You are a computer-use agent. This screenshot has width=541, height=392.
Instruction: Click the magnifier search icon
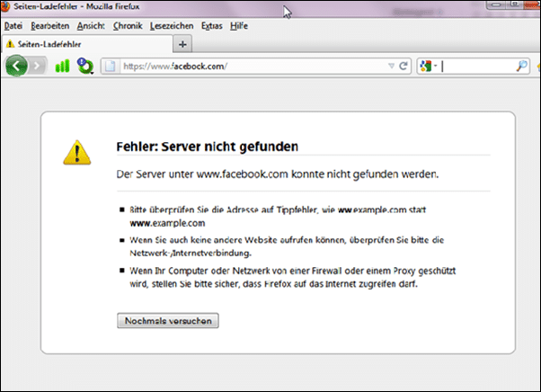[x=521, y=66]
